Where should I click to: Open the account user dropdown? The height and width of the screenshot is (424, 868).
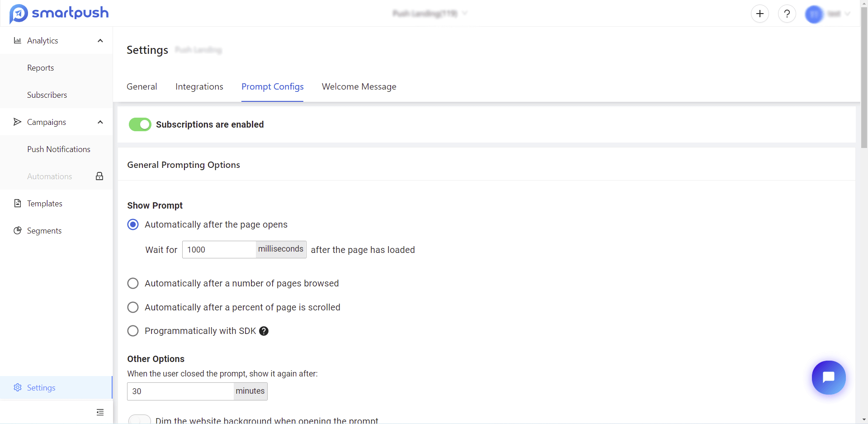click(827, 14)
